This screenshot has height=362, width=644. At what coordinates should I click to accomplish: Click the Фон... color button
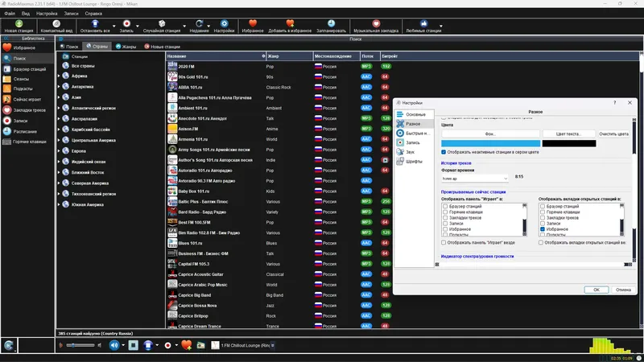490,134
